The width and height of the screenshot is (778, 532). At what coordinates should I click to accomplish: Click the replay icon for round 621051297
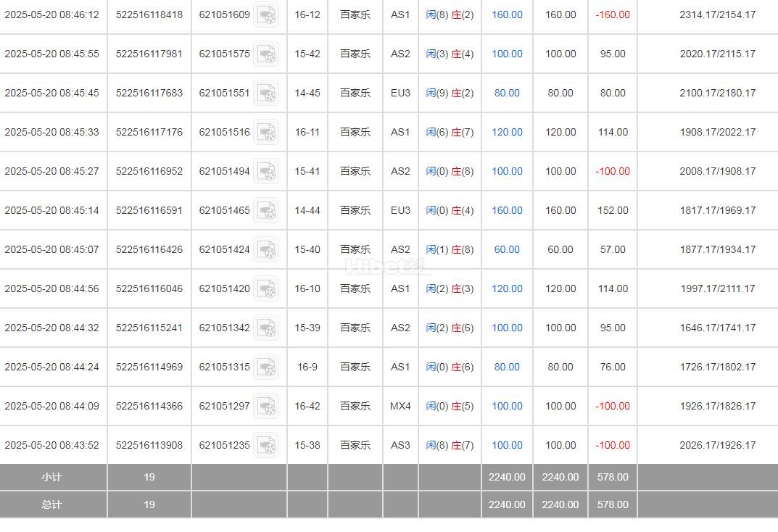point(266,406)
